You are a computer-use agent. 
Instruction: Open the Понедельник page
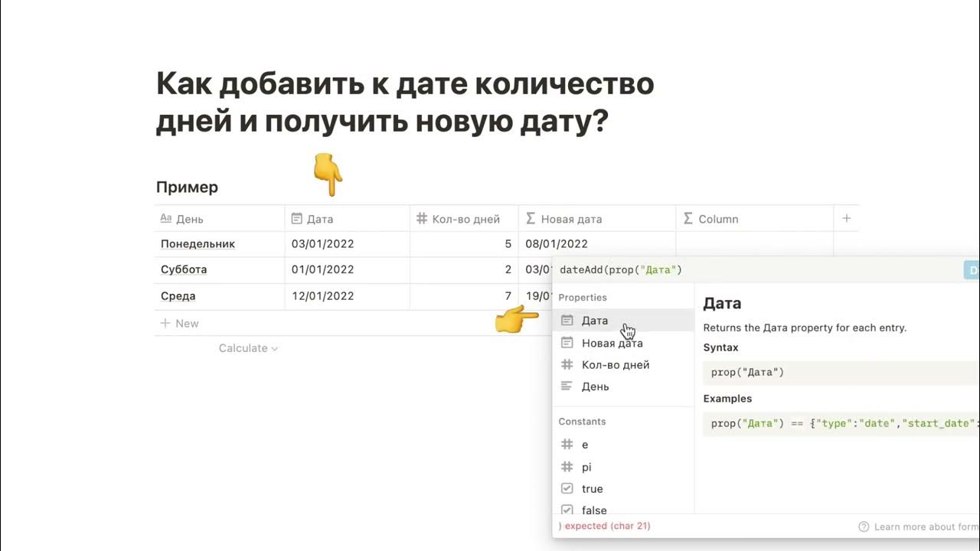coord(198,244)
